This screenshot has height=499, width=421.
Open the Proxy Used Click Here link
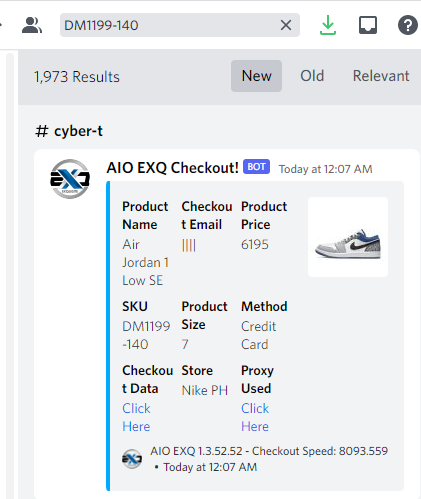tap(255, 417)
